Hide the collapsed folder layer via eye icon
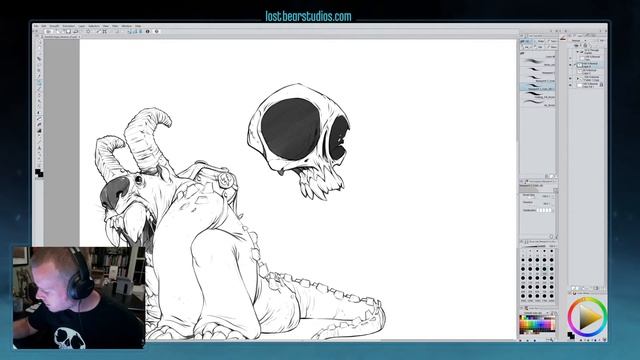Viewport: 640px width, 360px height. click(570, 78)
